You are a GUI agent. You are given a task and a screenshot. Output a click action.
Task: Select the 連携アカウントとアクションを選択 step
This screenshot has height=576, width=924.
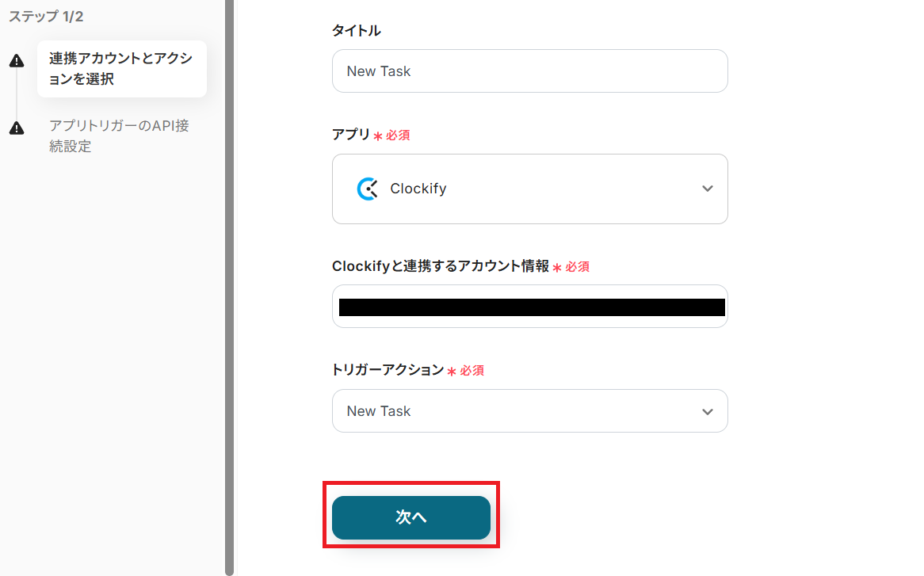tap(122, 69)
